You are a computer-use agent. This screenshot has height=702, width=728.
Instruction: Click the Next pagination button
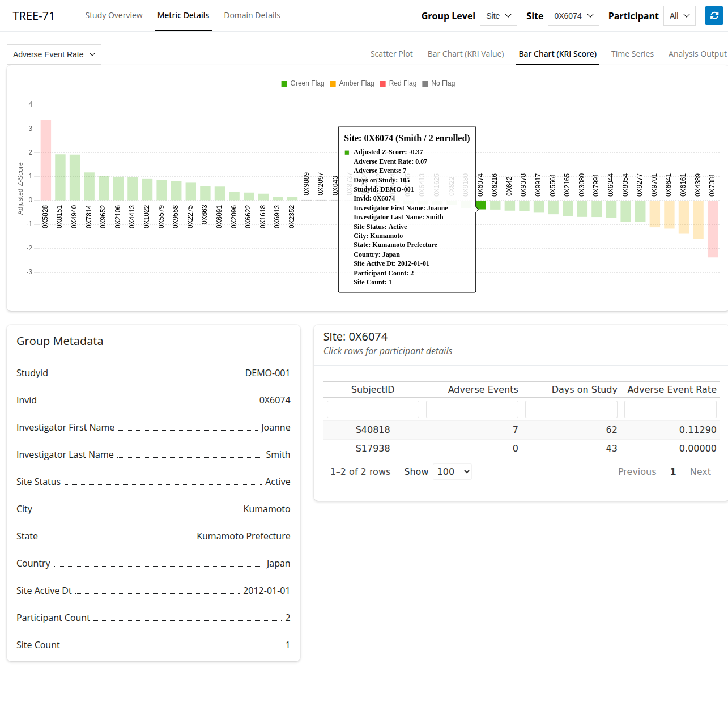point(700,471)
